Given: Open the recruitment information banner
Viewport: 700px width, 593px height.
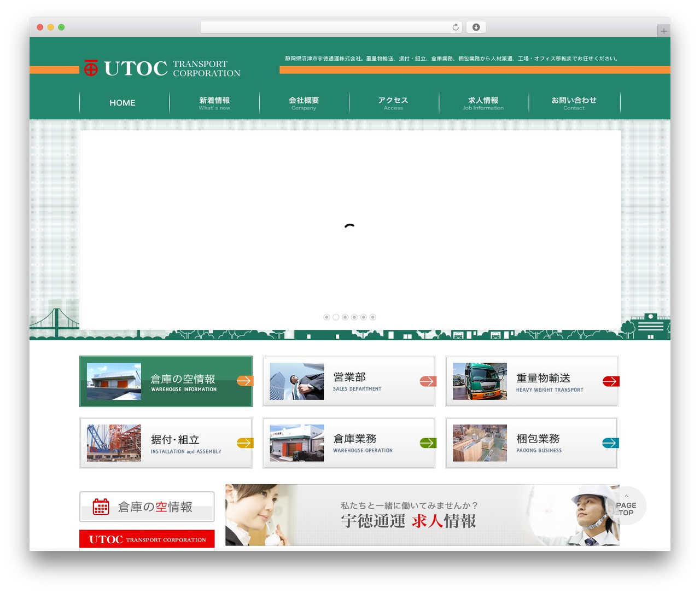Looking at the screenshot, I should pyautogui.click(x=422, y=515).
